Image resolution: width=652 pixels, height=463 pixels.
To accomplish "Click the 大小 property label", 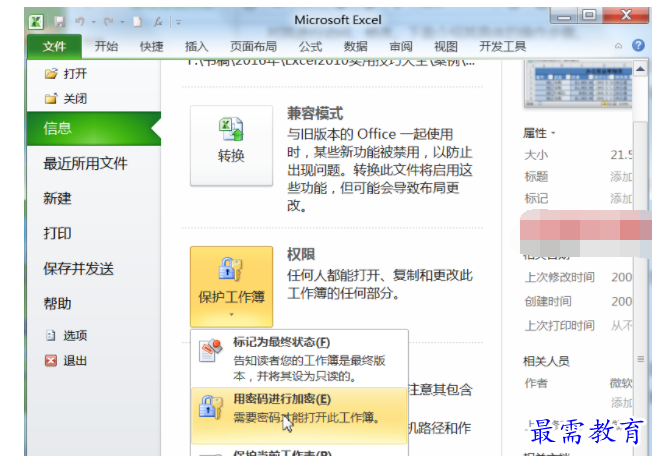I will pyautogui.click(x=536, y=155).
